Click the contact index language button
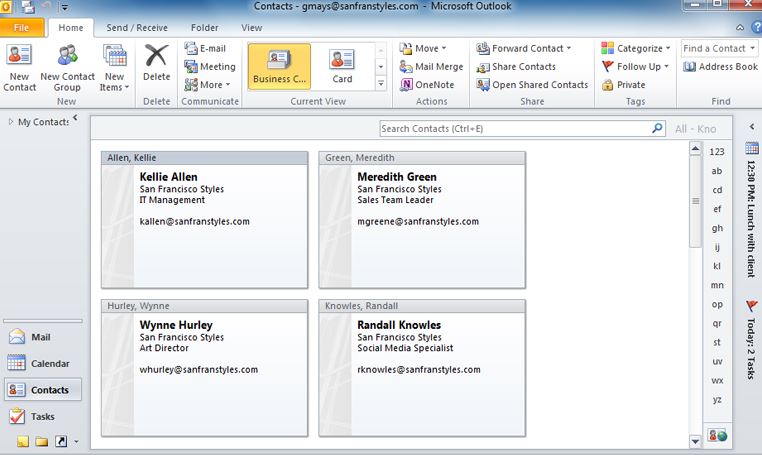 pyautogui.click(x=717, y=435)
